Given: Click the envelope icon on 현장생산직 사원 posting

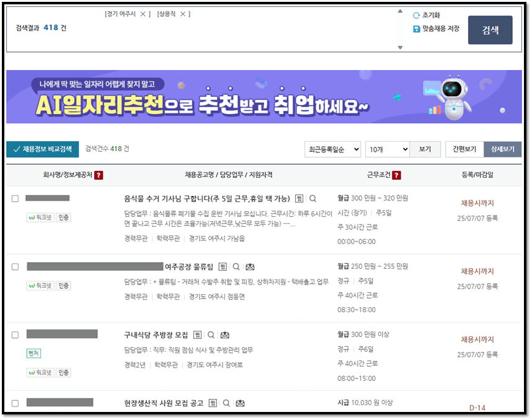Looking at the screenshot, I should pos(240,404).
